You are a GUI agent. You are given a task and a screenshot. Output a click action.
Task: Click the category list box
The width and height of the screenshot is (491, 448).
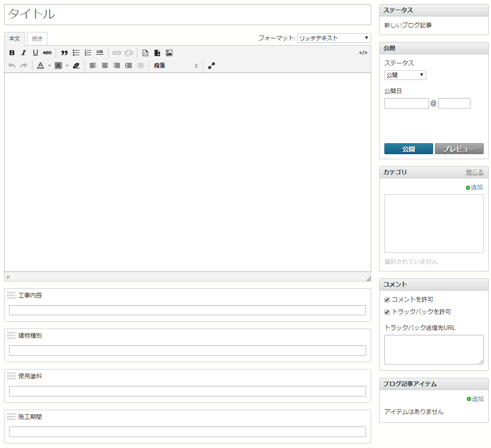coord(434,224)
